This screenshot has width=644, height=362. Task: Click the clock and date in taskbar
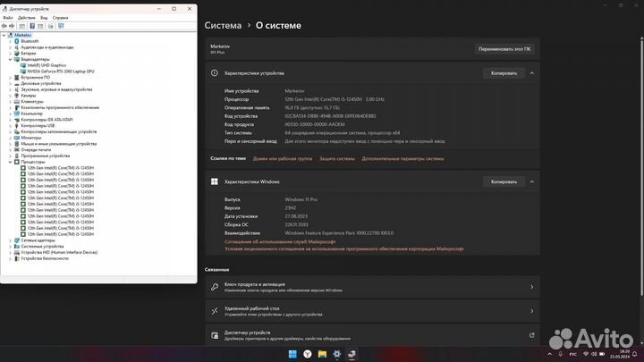pos(620,354)
